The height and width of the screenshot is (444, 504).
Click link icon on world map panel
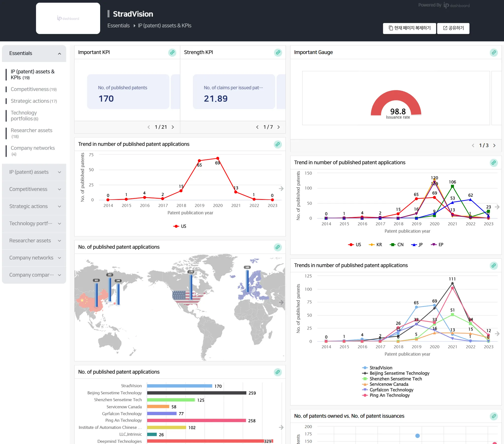[278, 247]
